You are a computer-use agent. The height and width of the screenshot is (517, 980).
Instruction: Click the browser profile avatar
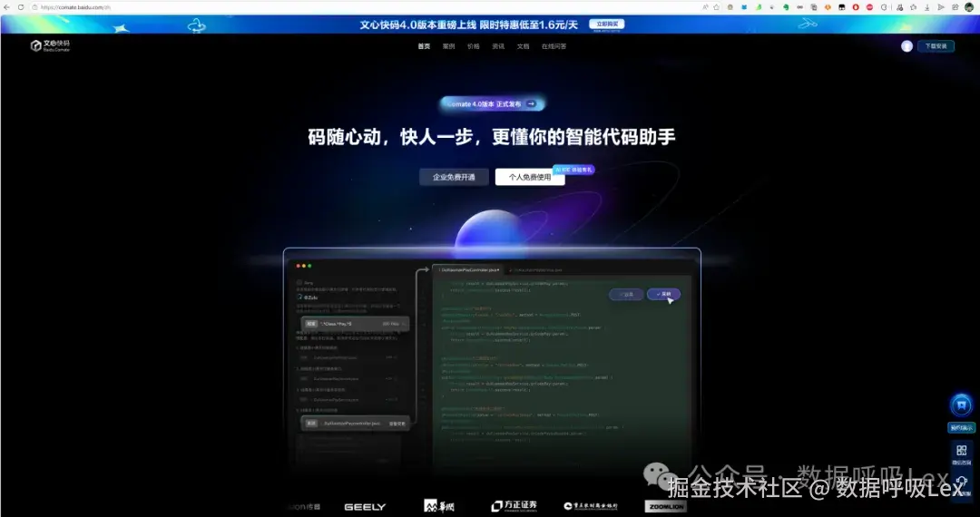click(969, 7)
